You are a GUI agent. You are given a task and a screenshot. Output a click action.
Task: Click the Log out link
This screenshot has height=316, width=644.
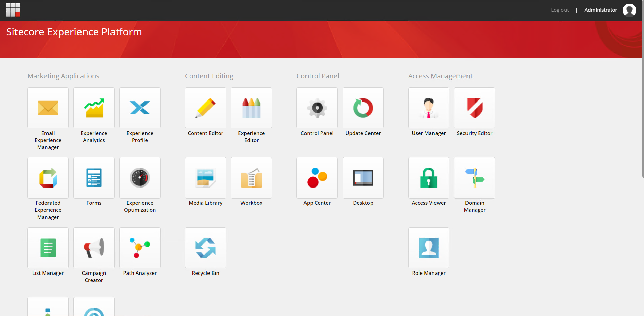[560, 10]
